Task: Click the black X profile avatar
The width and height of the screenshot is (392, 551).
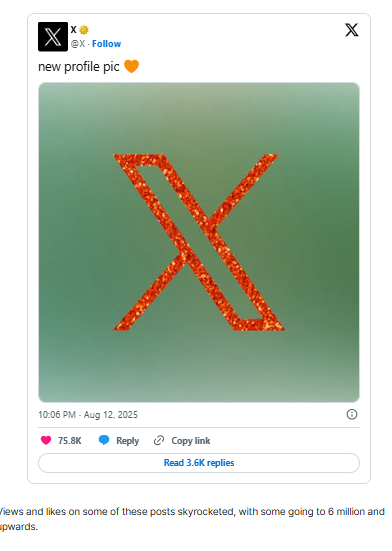Action: (53, 37)
